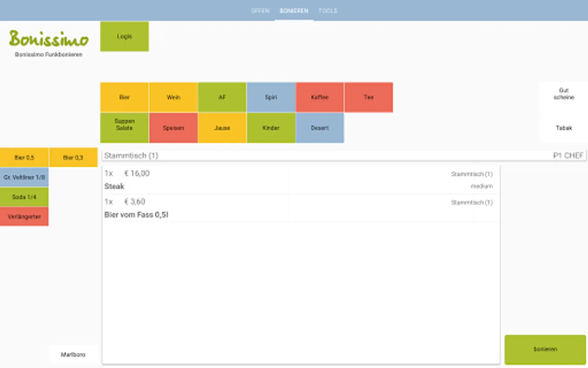Open the Kinder category tile
Image resolution: width=588 pixels, height=368 pixels.
click(271, 128)
